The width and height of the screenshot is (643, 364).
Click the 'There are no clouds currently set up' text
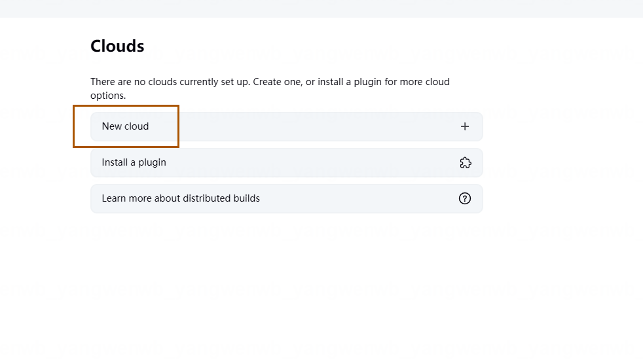tap(170, 82)
